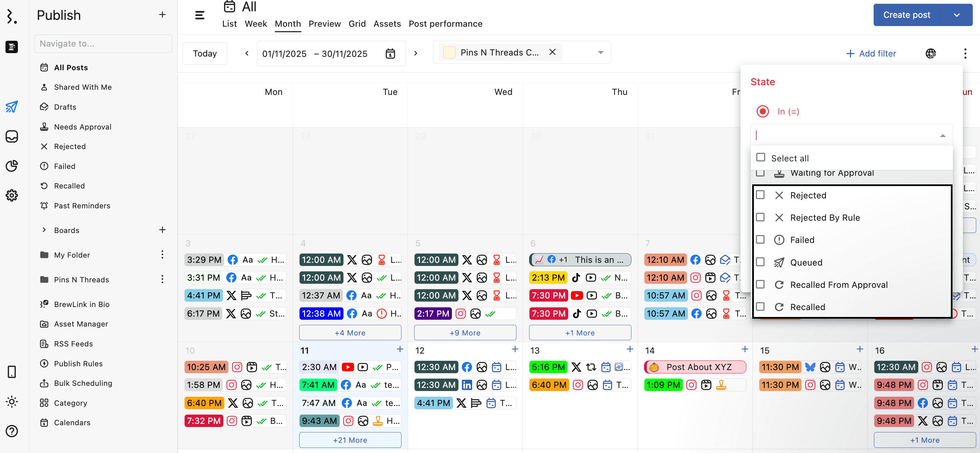Switch to the Week view tab

(255, 24)
